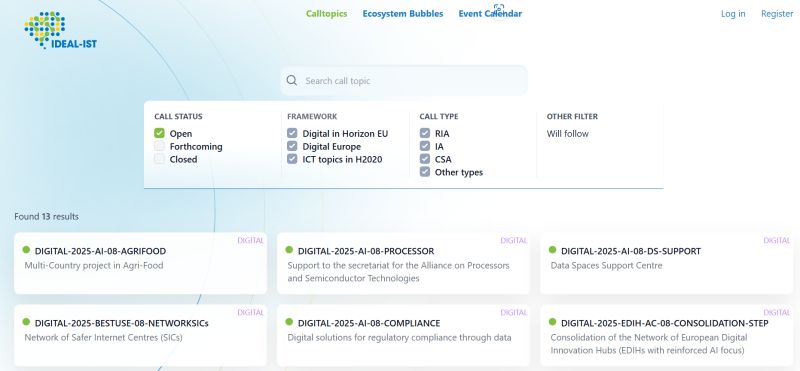
Task: Click the DIGITAL tag on AGRIFOOD card
Action: [x=251, y=240]
